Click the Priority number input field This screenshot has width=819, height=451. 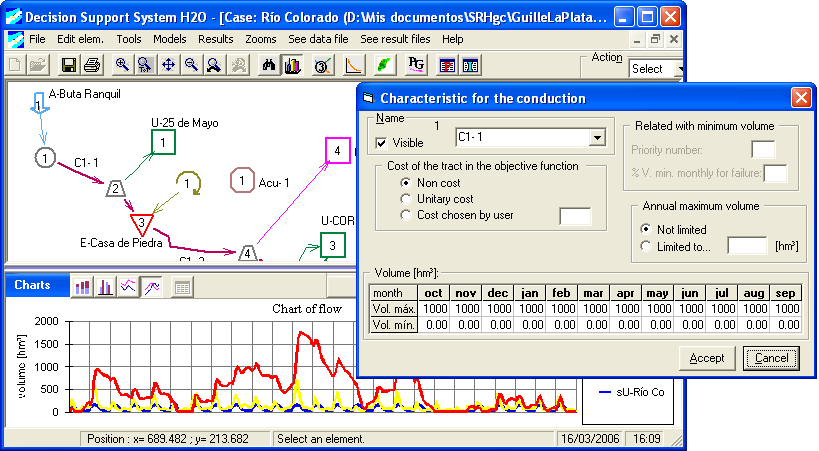763,149
